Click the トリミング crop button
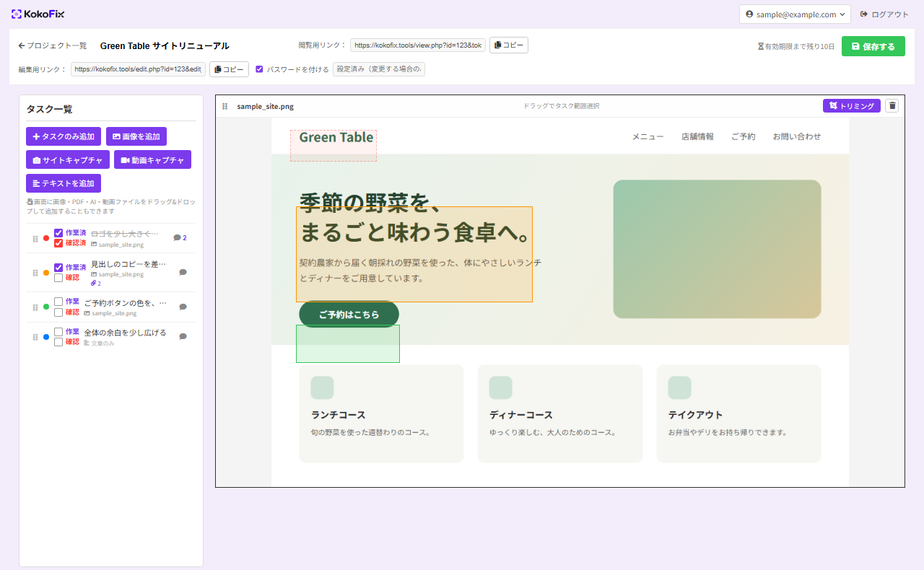The height and width of the screenshot is (570, 924). click(x=852, y=106)
